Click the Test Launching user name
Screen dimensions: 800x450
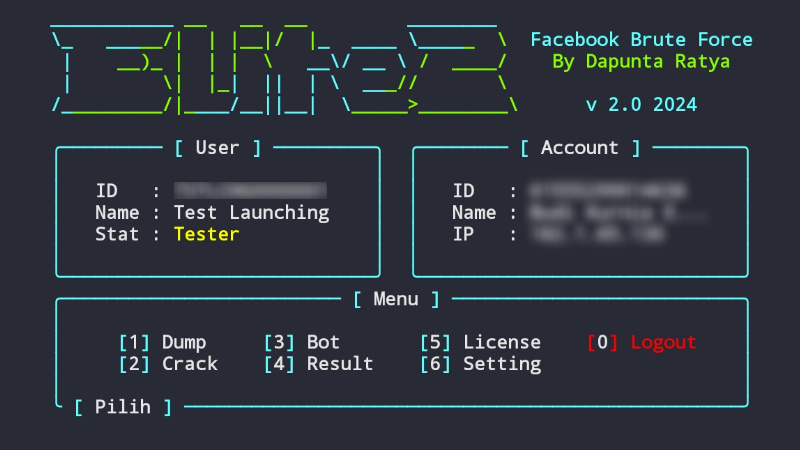point(252,213)
